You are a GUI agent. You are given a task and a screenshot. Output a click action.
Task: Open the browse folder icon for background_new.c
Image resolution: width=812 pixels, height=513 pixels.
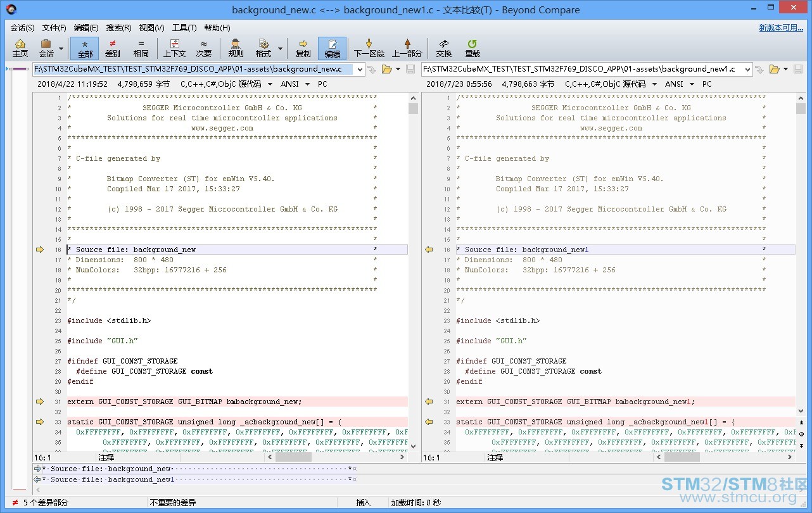386,69
